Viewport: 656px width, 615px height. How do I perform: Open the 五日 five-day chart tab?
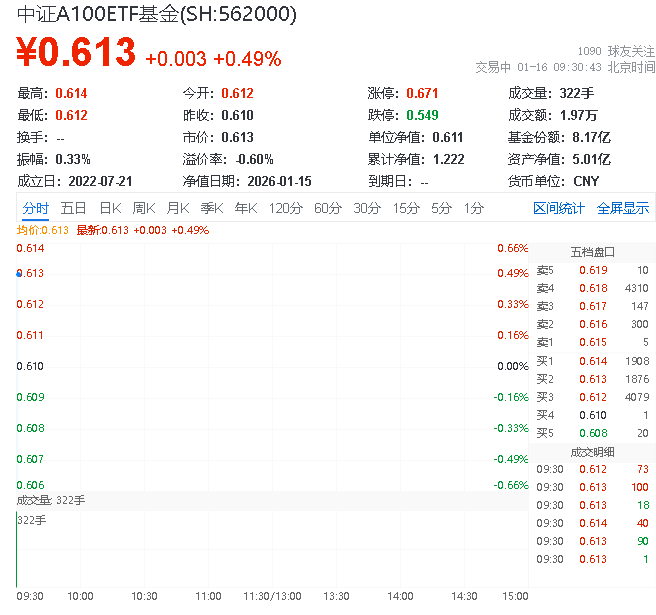point(73,208)
